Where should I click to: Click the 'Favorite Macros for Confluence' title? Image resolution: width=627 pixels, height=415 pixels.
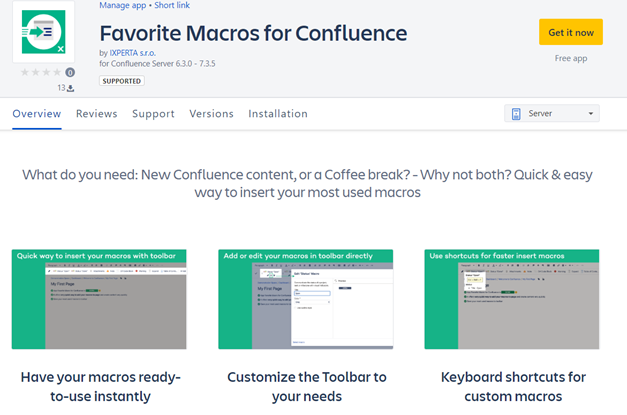pos(253,33)
